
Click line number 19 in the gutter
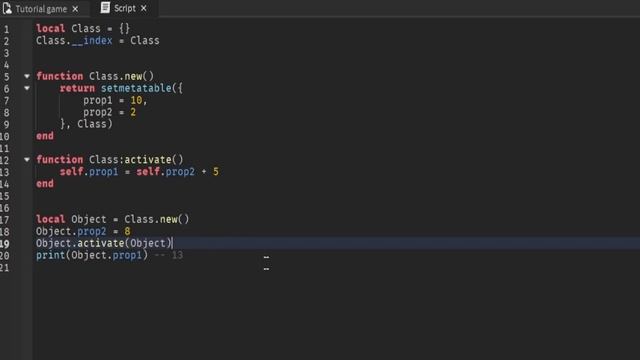(4, 244)
